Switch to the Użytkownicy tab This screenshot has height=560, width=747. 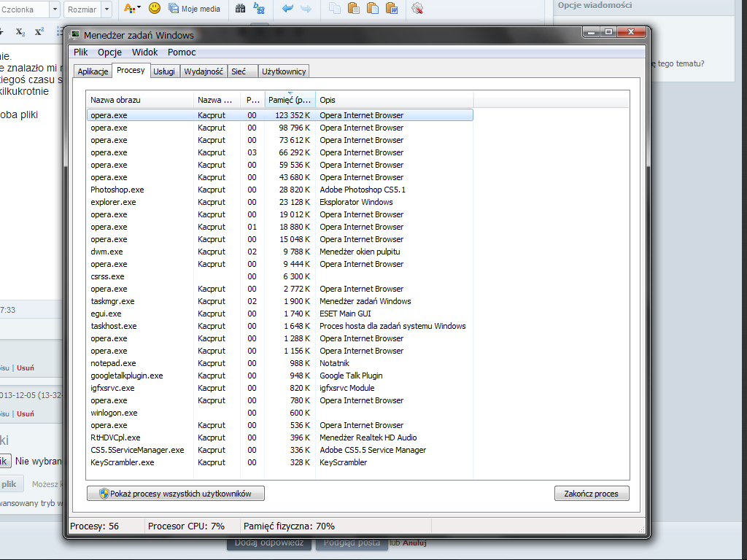[x=284, y=71]
